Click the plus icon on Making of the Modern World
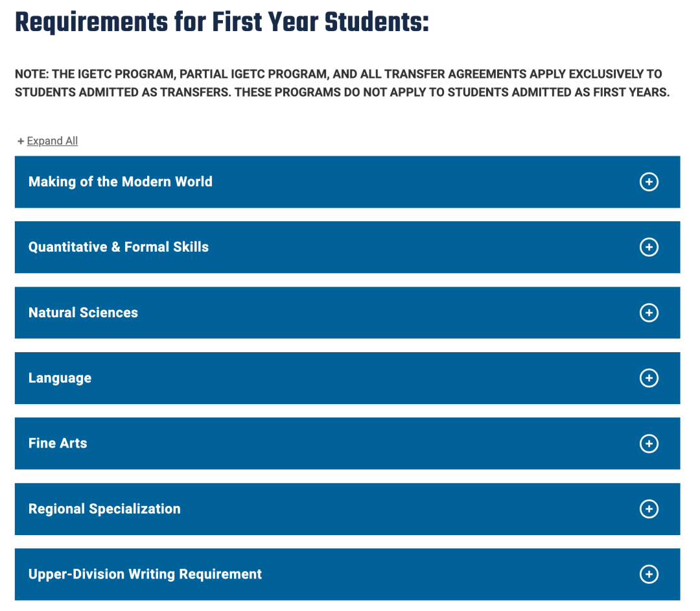Image resolution: width=700 pixels, height=611 pixels. (x=649, y=182)
